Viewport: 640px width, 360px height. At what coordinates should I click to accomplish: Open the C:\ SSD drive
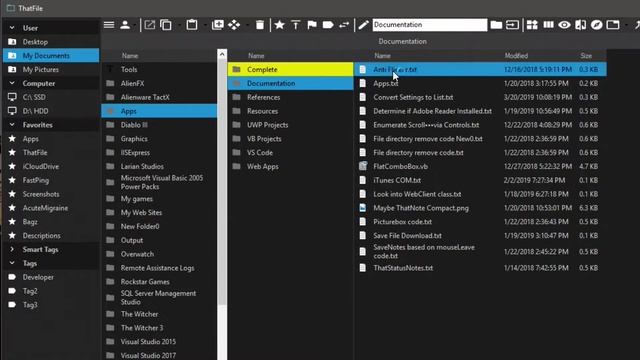pyautogui.click(x=51, y=97)
